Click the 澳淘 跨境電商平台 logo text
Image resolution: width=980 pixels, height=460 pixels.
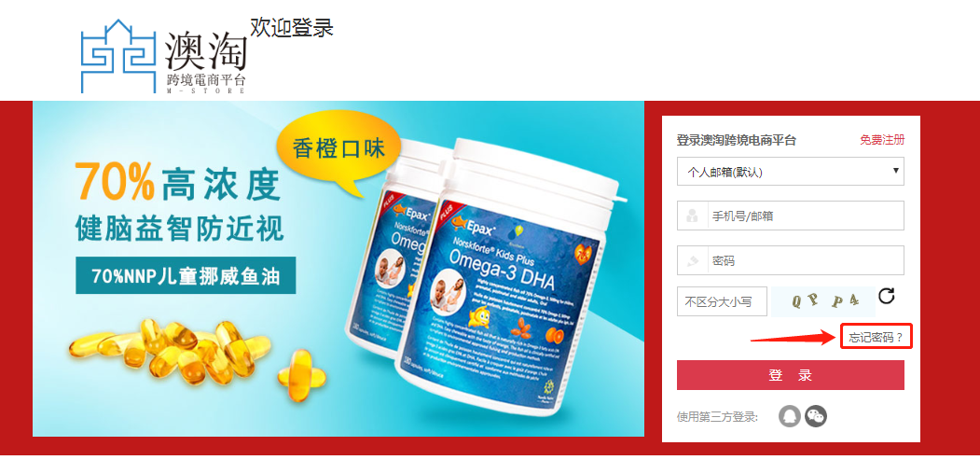(206, 63)
